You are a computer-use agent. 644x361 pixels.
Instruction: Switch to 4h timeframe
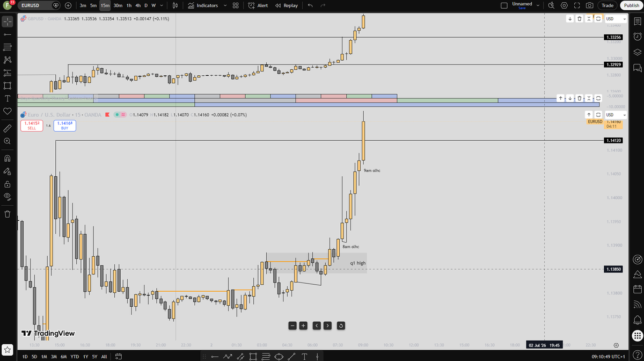(138, 5)
